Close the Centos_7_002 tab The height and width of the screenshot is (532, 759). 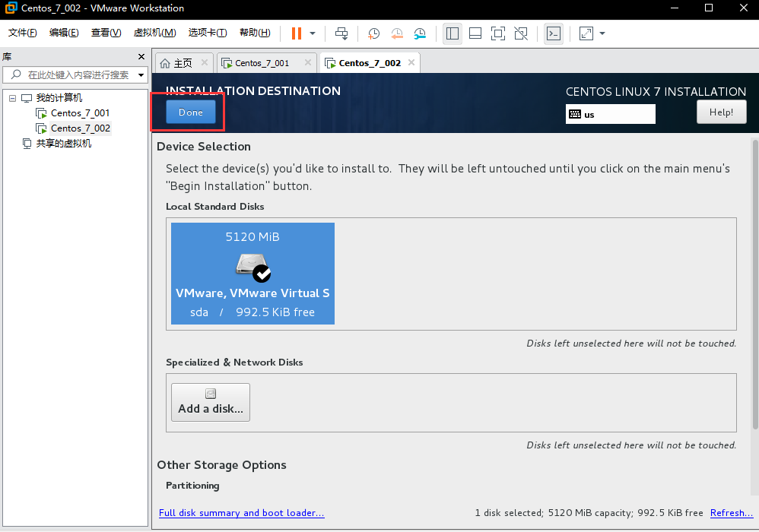click(x=411, y=62)
